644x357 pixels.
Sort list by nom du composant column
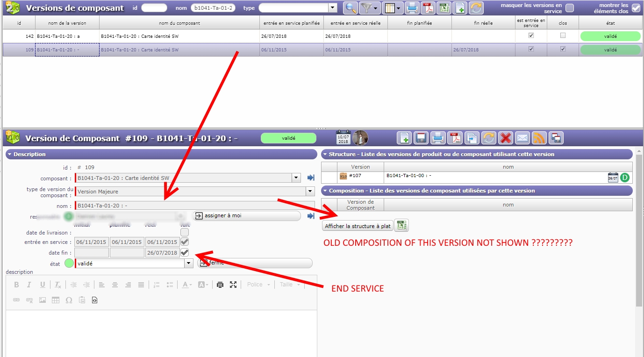(x=179, y=23)
